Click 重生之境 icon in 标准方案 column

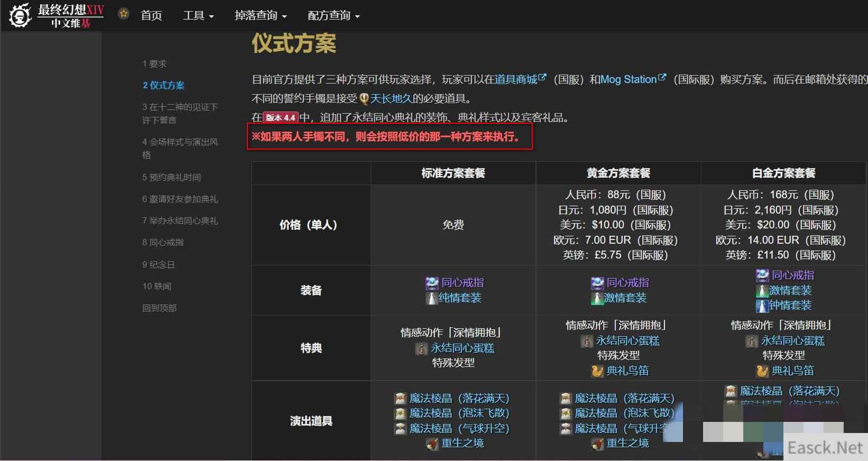pyautogui.click(x=432, y=444)
